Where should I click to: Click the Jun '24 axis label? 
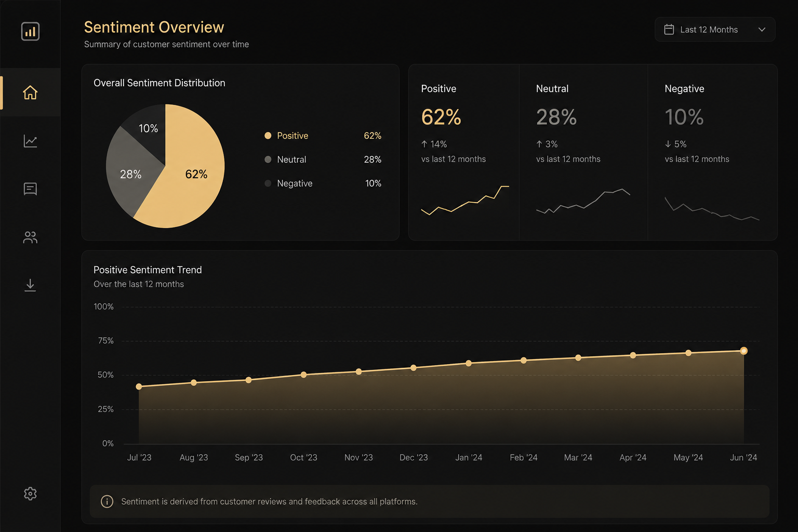pos(743,458)
